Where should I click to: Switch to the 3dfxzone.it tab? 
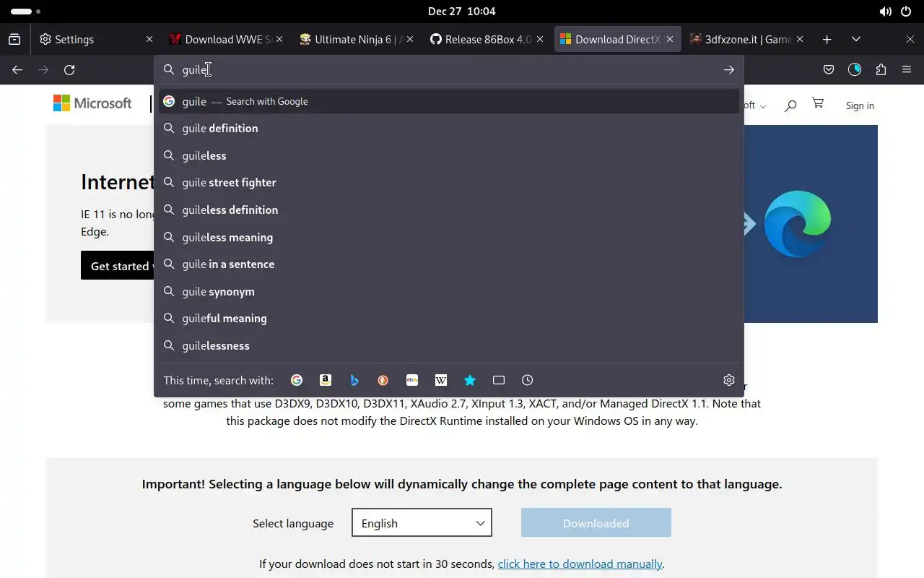click(x=746, y=39)
